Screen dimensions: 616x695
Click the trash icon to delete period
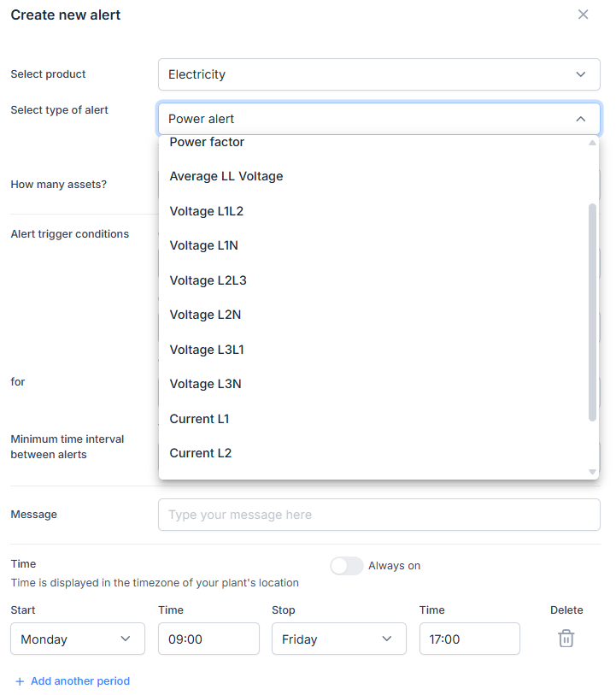[566, 639]
